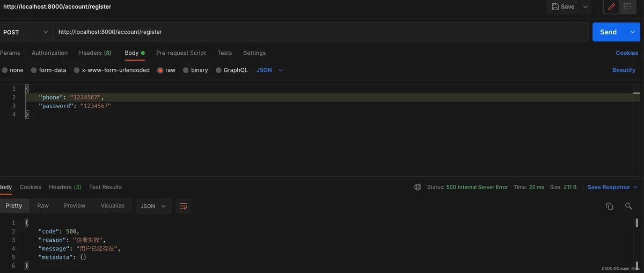Switch response view to Pretty
This screenshot has height=273, width=644.
click(x=14, y=206)
